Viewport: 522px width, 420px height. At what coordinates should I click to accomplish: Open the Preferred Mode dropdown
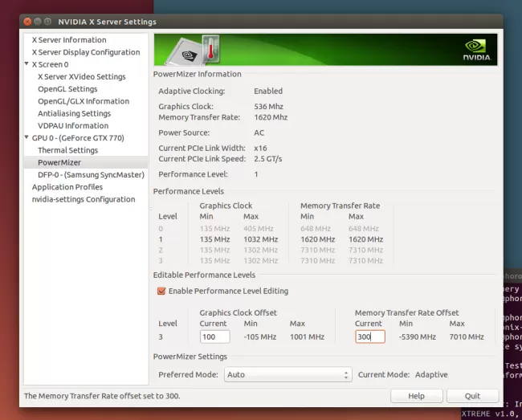(x=288, y=375)
